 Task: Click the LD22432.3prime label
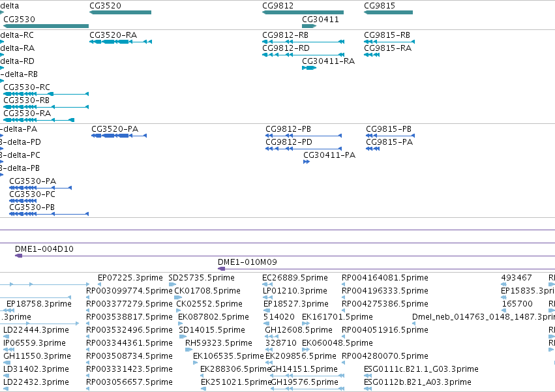click(x=36, y=382)
